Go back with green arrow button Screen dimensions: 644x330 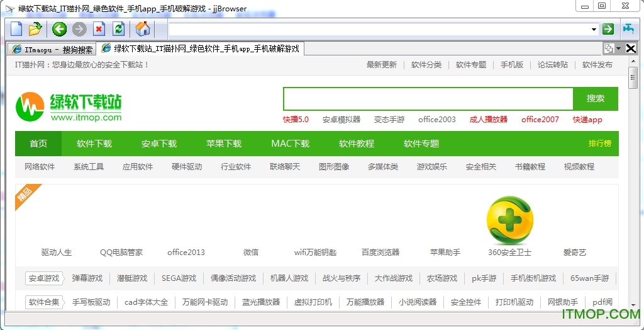pos(59,29)
